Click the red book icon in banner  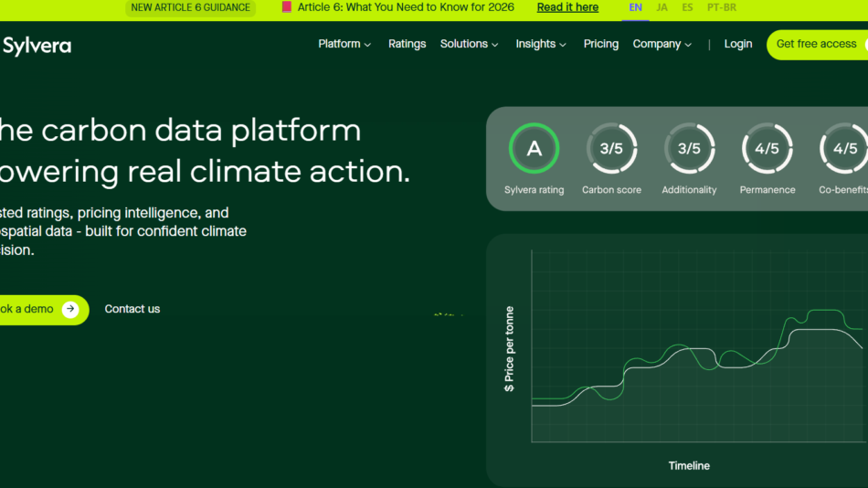287,7
